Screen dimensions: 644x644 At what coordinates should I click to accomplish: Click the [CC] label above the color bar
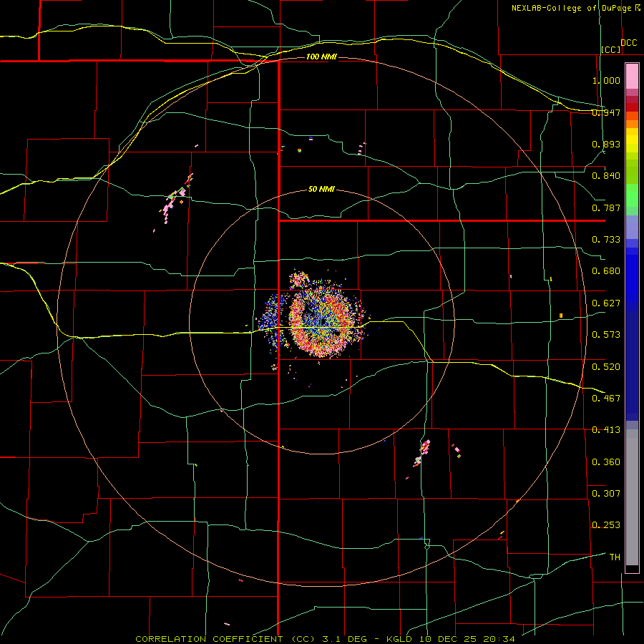(611, 49)
